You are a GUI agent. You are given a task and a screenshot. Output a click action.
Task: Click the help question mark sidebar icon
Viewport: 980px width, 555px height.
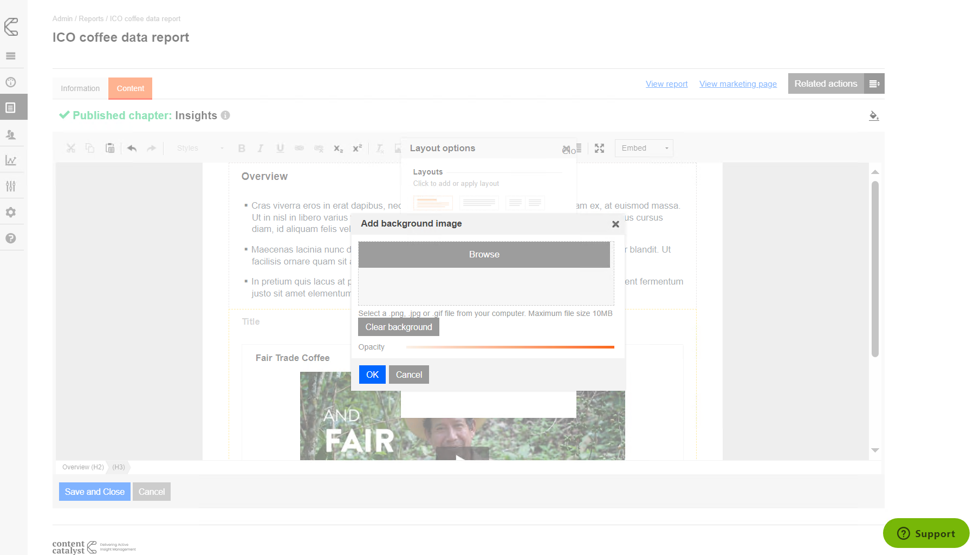coord(11,238)
